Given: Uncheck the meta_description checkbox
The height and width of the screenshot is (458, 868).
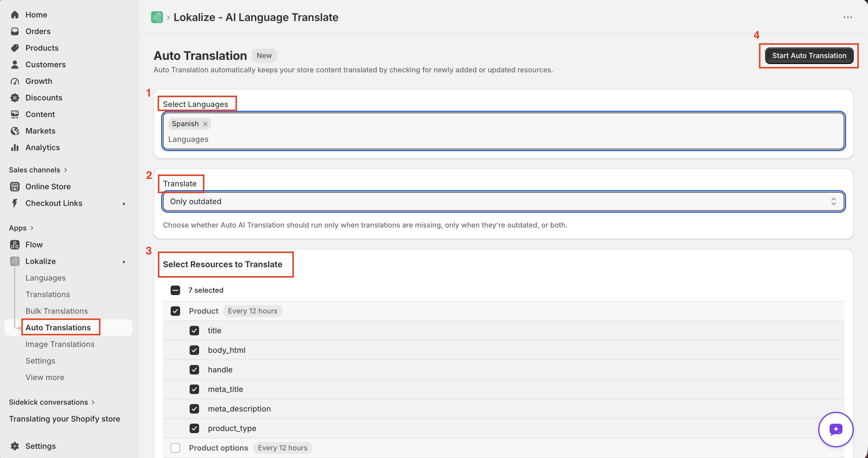Looking at the screenshot, I should point(194,409).
